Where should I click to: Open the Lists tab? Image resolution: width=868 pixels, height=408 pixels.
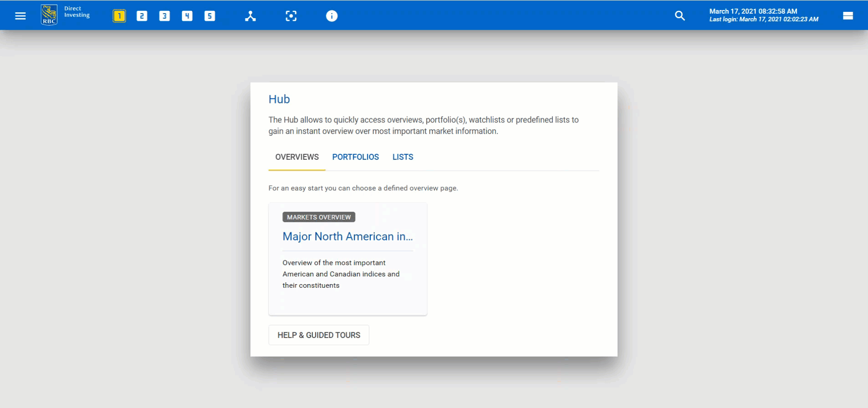tap(403, 157)
